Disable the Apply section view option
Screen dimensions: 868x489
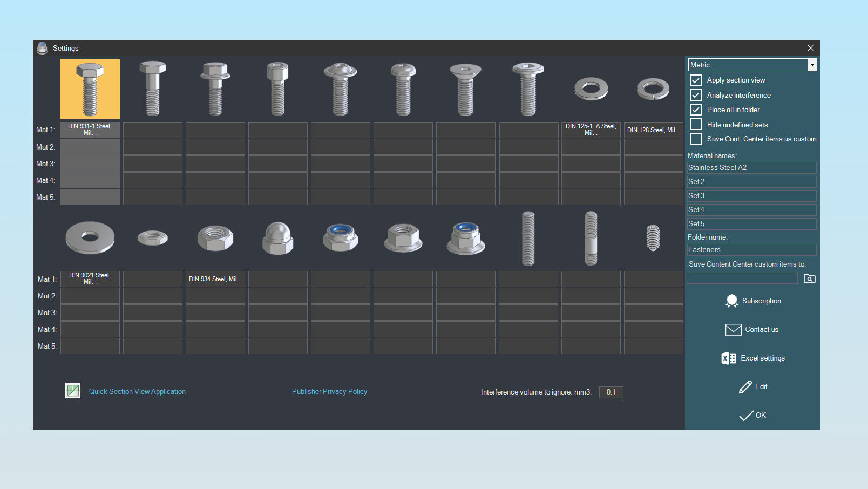696,80
